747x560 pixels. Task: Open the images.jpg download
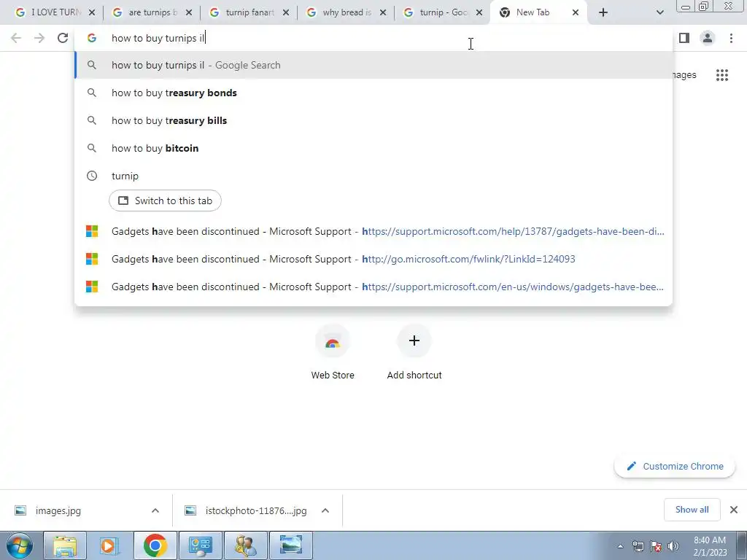tap(58, 510)
